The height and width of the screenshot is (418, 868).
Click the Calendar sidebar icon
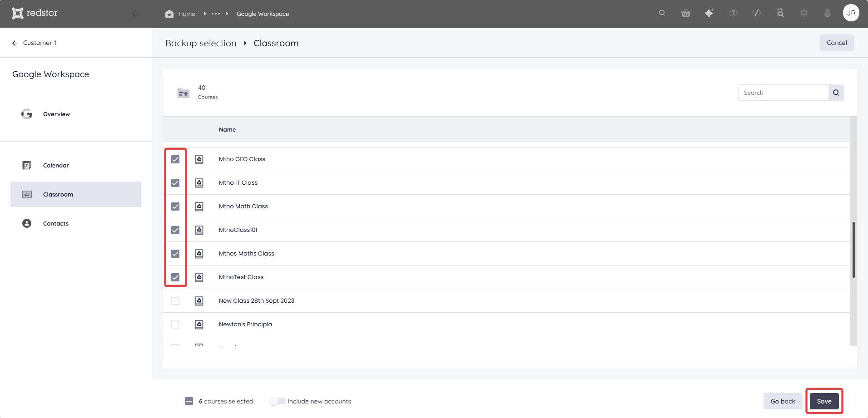click(27, 165)
